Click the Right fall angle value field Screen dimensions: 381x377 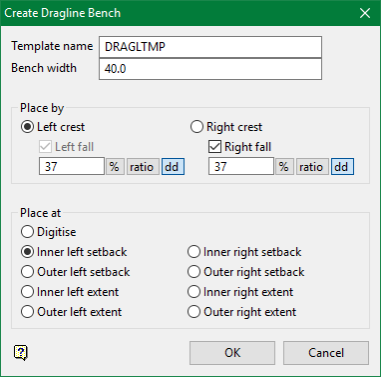(x=241, y=166)
